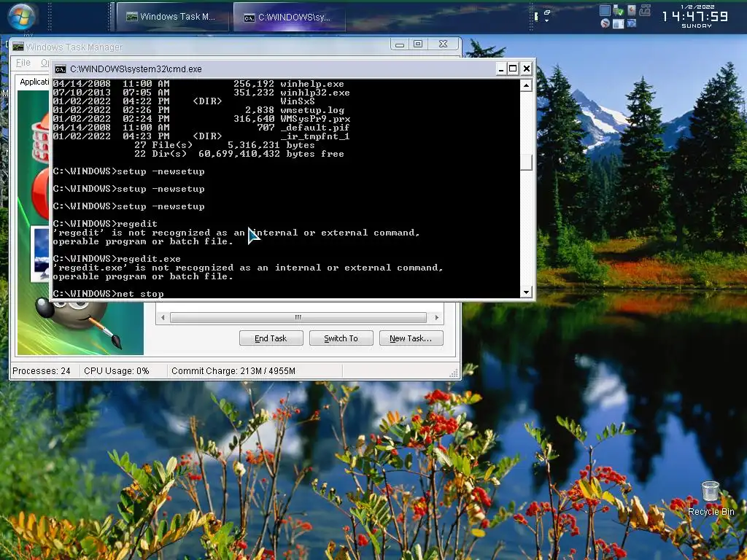The height and width of the screenshot is (560, 747).
Task: Click 'Processes: 24' in status bar
Action: pyautogui.click(x=42, y=371)
